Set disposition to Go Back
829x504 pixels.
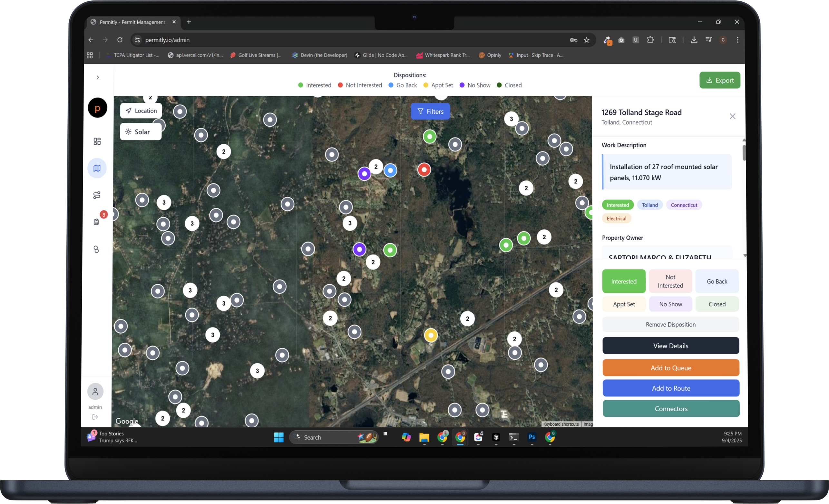click(717, 281)
